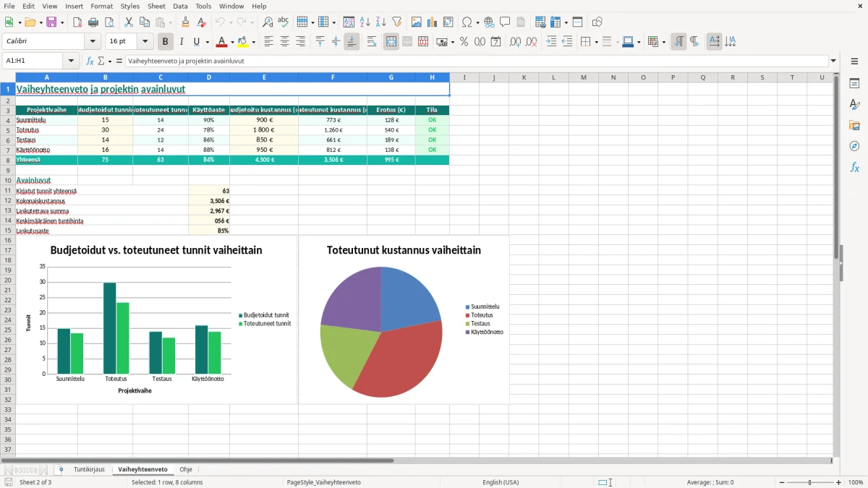Open the background color dropdown arrow

click(253, 42)
